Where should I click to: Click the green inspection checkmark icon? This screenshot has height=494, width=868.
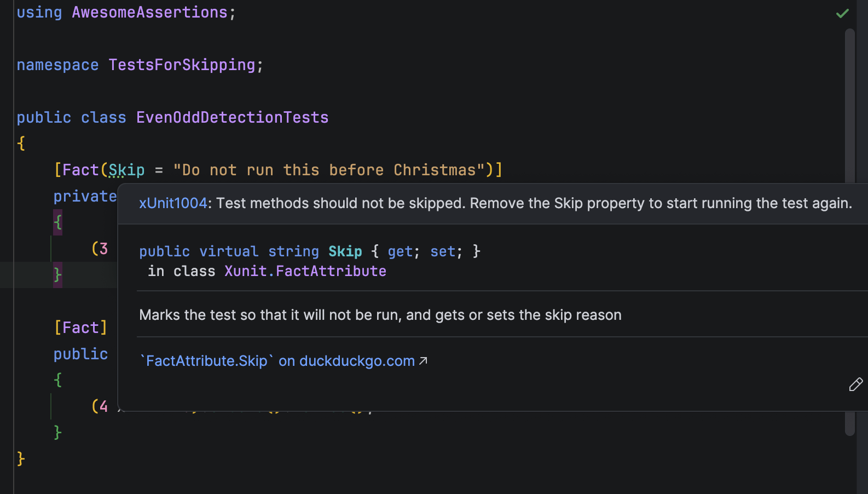842,13
